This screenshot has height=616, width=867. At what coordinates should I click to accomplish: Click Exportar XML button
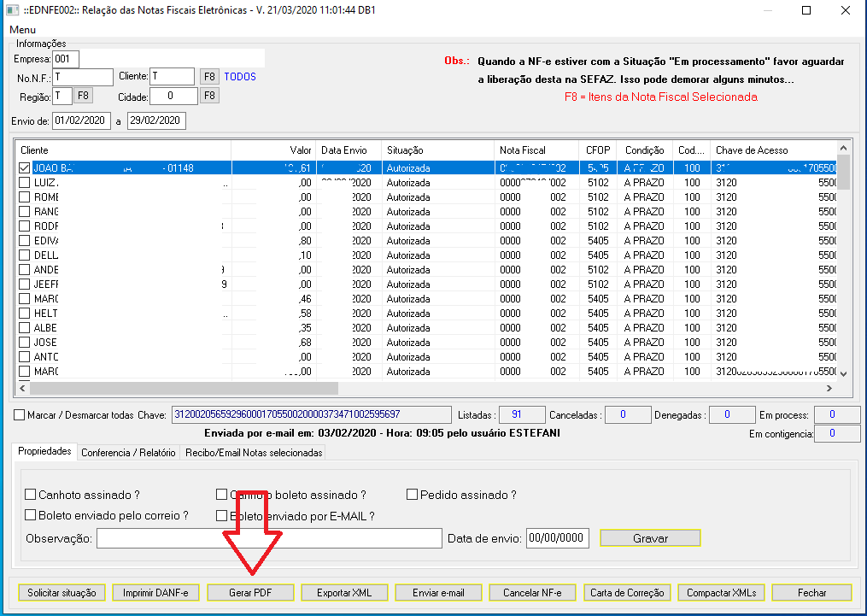pyautogui.click(x=344, y=592)
